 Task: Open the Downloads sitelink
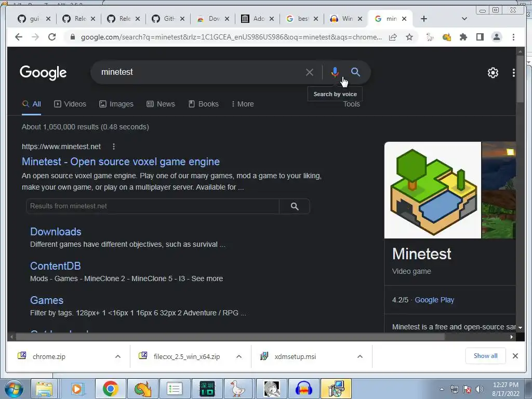tap(56, 231)
